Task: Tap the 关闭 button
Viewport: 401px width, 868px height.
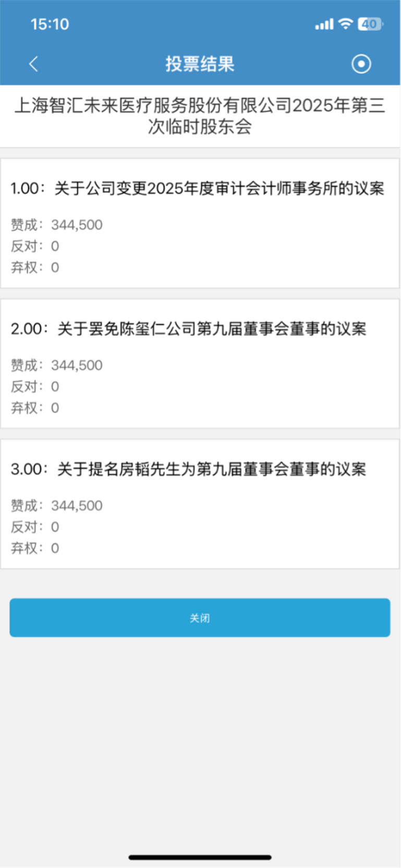Action: (200, 618)
